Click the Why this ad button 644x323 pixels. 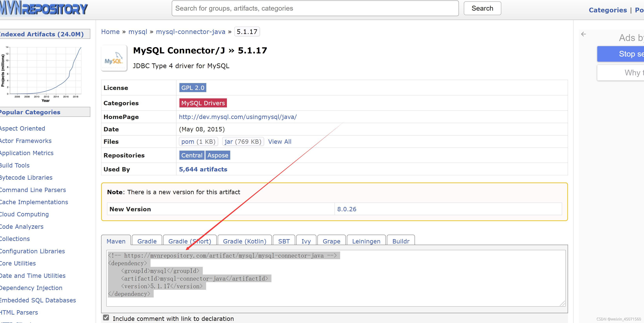620,73
